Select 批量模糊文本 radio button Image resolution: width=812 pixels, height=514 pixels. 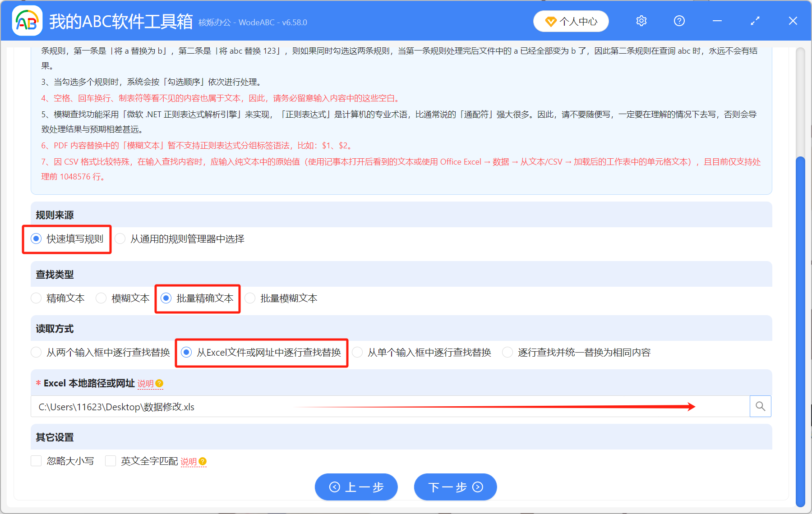point(250,298)
